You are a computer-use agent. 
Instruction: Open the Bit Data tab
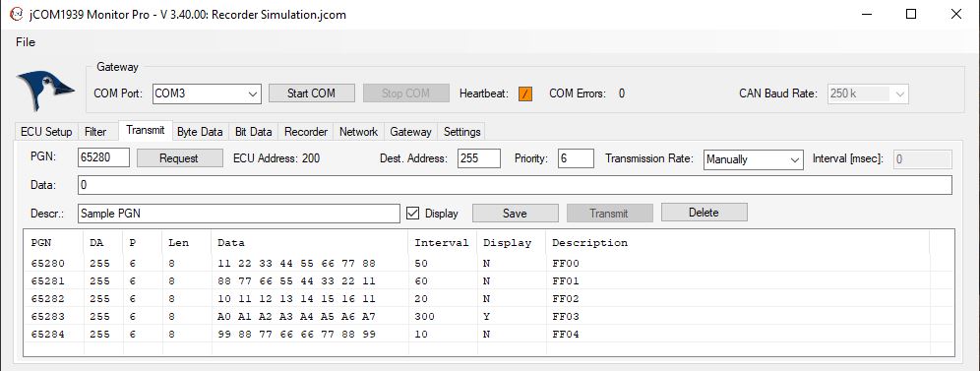(x=254, y=132)
